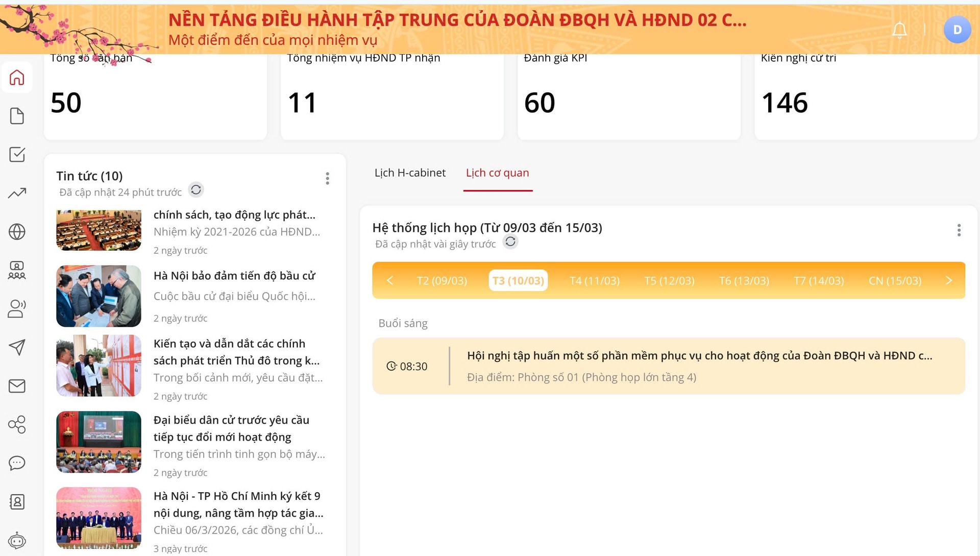Open the checkbox tasks sidebar icon
The height and width of the screenshot is (556, 980).
[x=17, y=154]
